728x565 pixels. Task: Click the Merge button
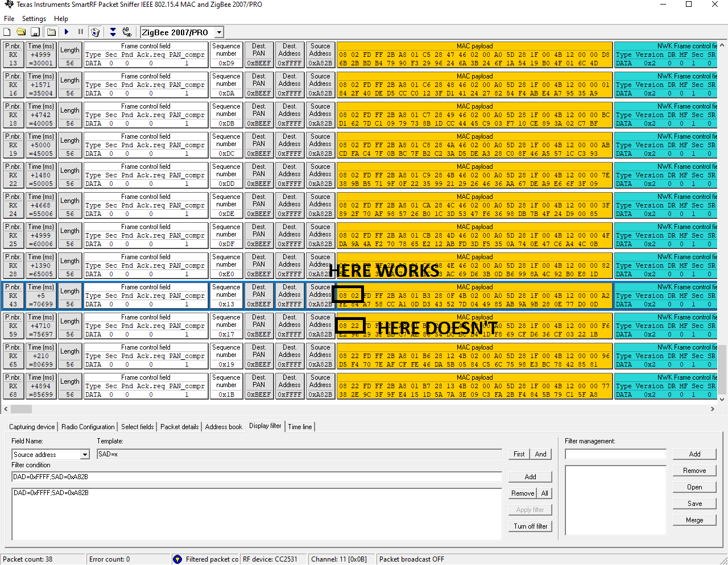[695, 520]
